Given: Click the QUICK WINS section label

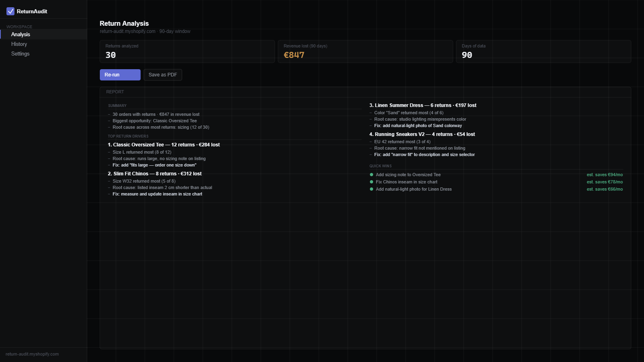Looking at the screenshot, I should (x=380, y=166).
